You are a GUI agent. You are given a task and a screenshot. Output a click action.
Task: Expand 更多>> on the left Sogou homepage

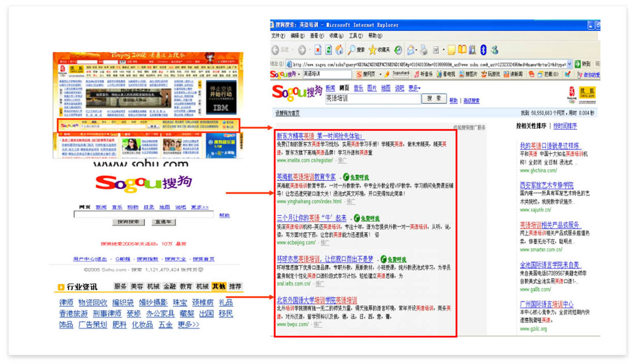pos(200,207)
